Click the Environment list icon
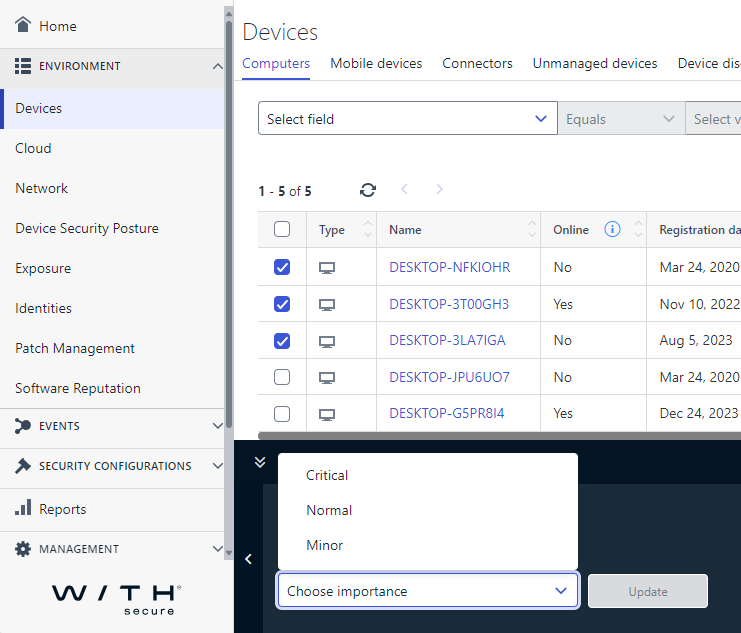This screenshot has width=741, height=633. click(23, 66)
